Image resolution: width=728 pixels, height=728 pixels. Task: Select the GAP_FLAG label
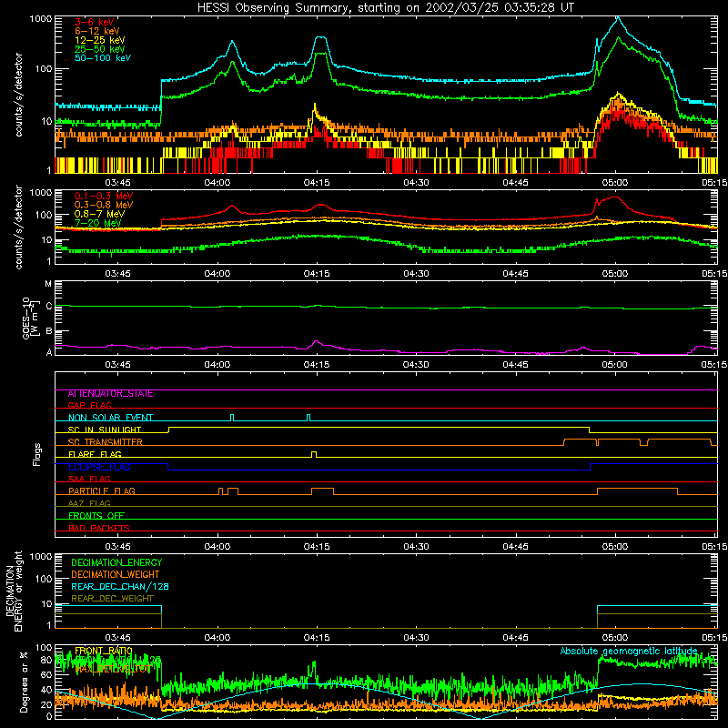click(x=89, y=405)
